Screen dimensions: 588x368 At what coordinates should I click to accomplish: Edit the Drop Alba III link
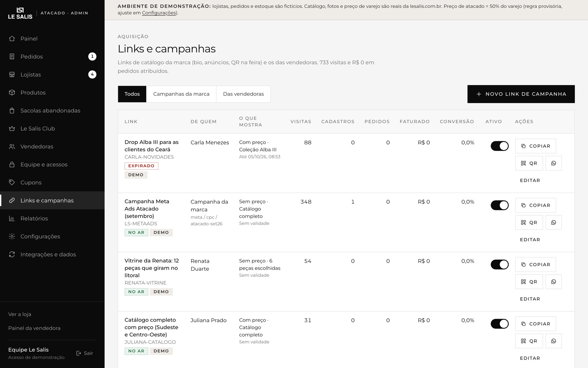(x=530, y=180)
